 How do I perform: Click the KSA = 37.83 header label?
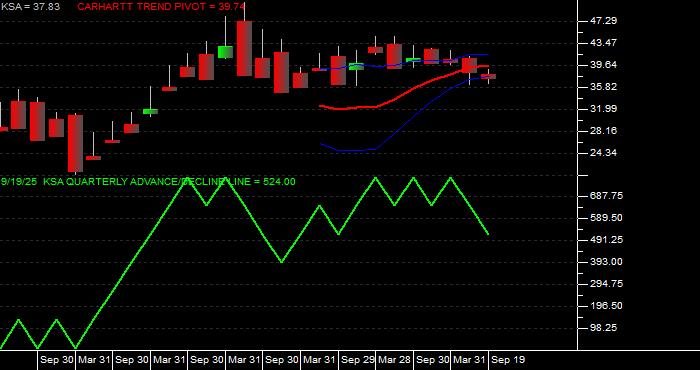pyautogui.click(x=31, y=7)
